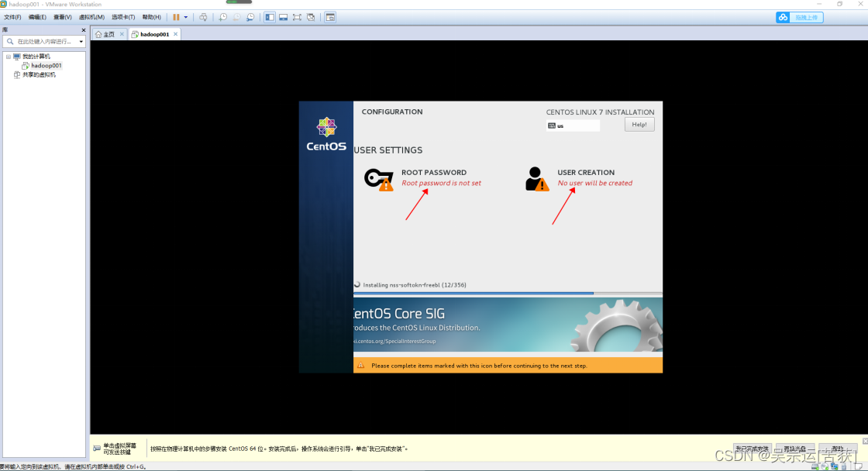Click the send Ctrl+Alt+Del toolbar icon
Screen dimensions: 868x471
click(203, 17)
